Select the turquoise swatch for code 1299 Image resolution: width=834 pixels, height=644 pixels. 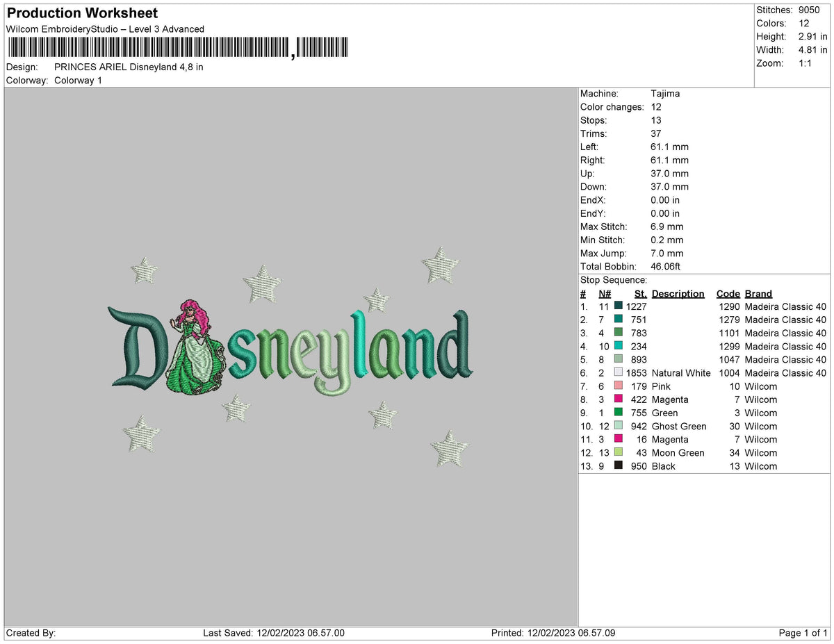pos(619,346)
